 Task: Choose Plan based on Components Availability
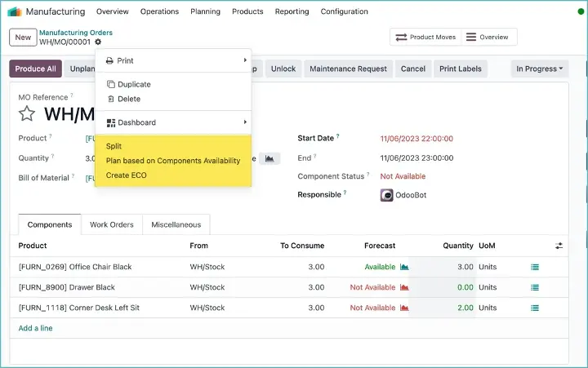[173, 161]
